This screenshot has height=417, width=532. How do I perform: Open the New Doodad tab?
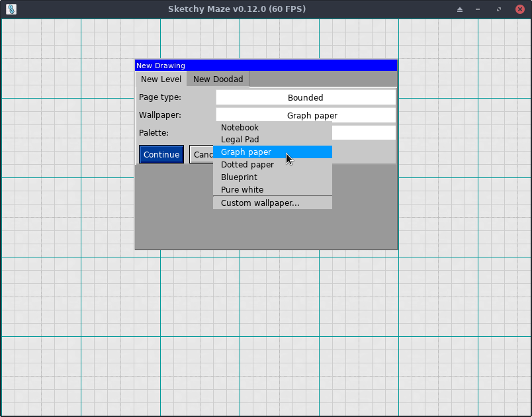click(218, 79)
